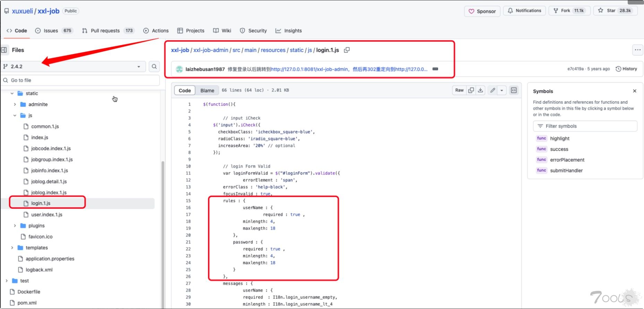Viewport: 644px width, 309px height.
Task: Go to resources breadcrumb link
Action: (x=273, y=50)
